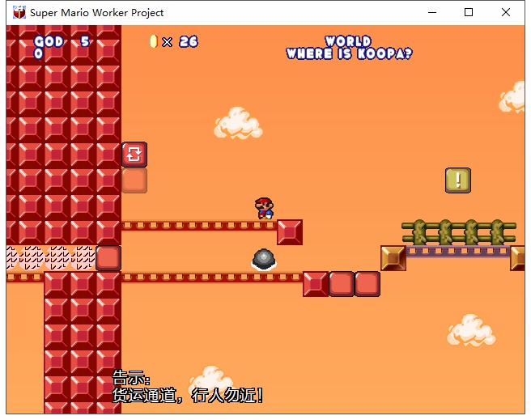Click the gray buzzy beetle shell
The height and width of the screenshot is (420, 531).
coord(264,260)
